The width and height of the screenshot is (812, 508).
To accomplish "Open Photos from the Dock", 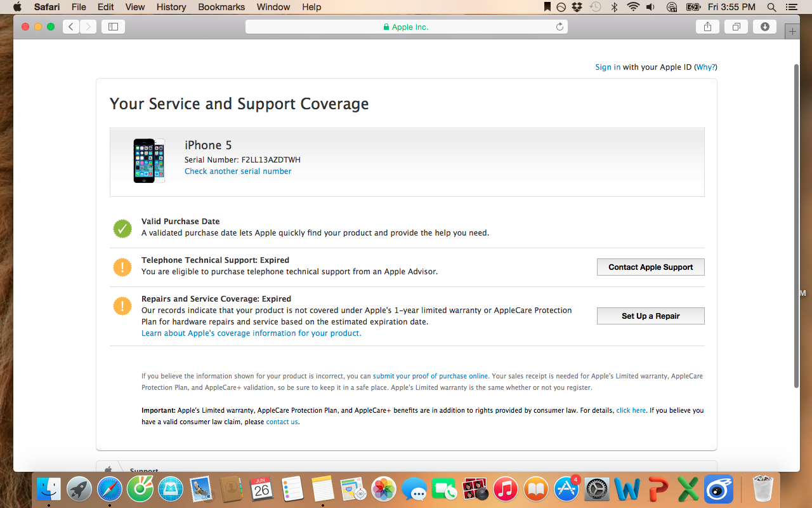I will point(384,490).
